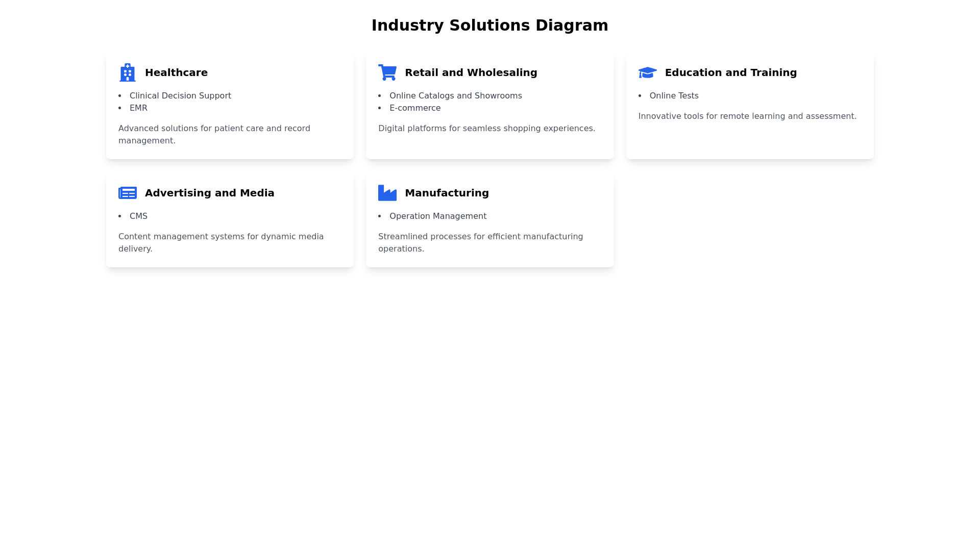This screenshot has width=980, height=551.
Task: Click the Operation Management list item
Action: click(x=437, y=216)
